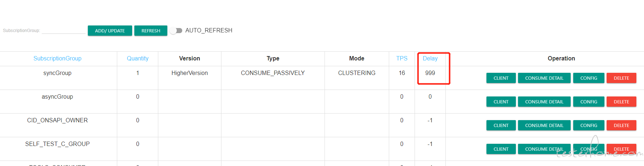This screenshot has height=166, width=644.
Task: Open CONFIG for asyncGroup row
Action: click(589, 102)
